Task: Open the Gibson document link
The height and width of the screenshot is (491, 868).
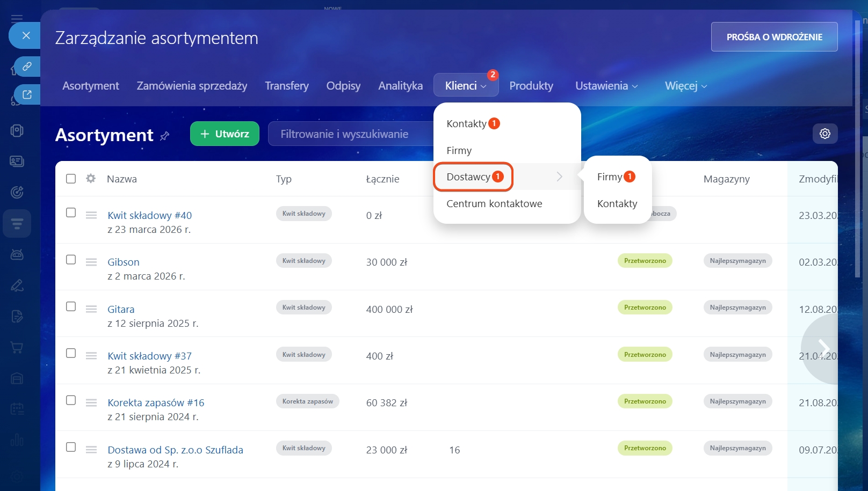Action: (x=124, y=262)
